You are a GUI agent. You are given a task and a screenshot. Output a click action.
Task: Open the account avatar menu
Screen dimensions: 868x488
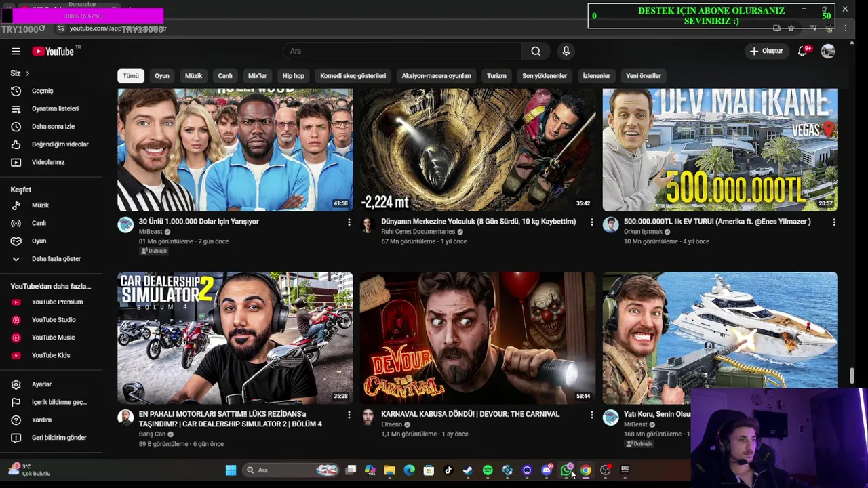coord(828,51)
